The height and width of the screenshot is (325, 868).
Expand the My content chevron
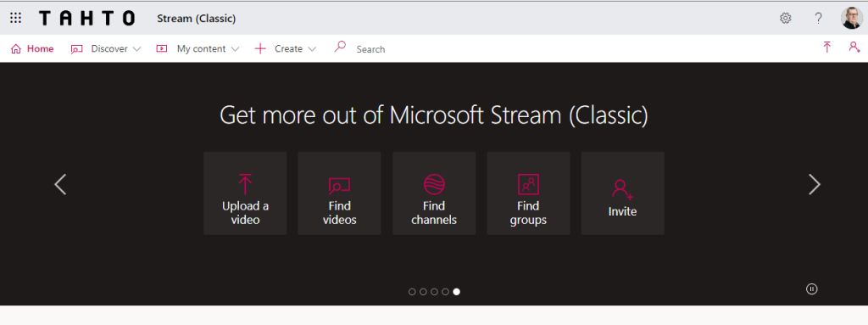235,49
